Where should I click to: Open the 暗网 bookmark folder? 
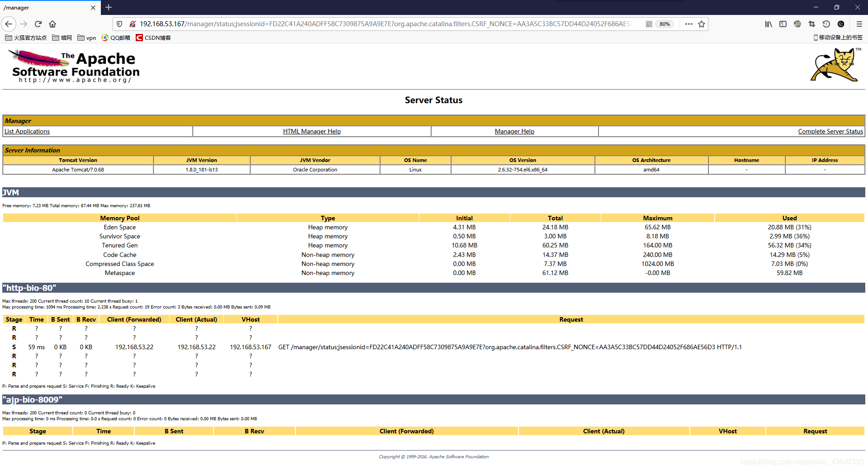point(62,38)
